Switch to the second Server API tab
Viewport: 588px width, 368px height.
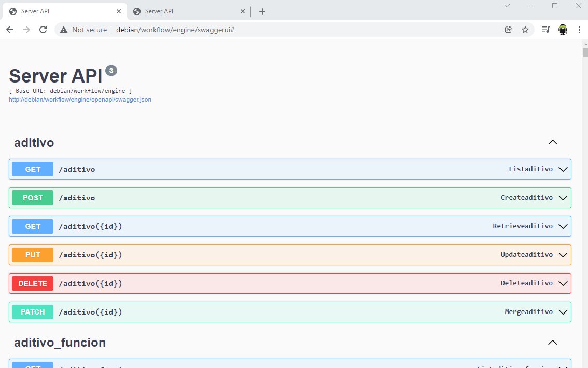point(189,11)
